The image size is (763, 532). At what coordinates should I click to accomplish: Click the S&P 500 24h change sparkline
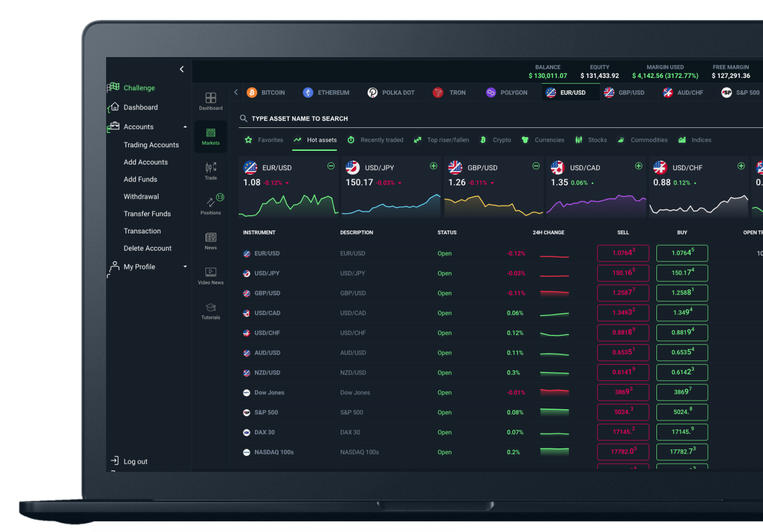tap(554, 412)
